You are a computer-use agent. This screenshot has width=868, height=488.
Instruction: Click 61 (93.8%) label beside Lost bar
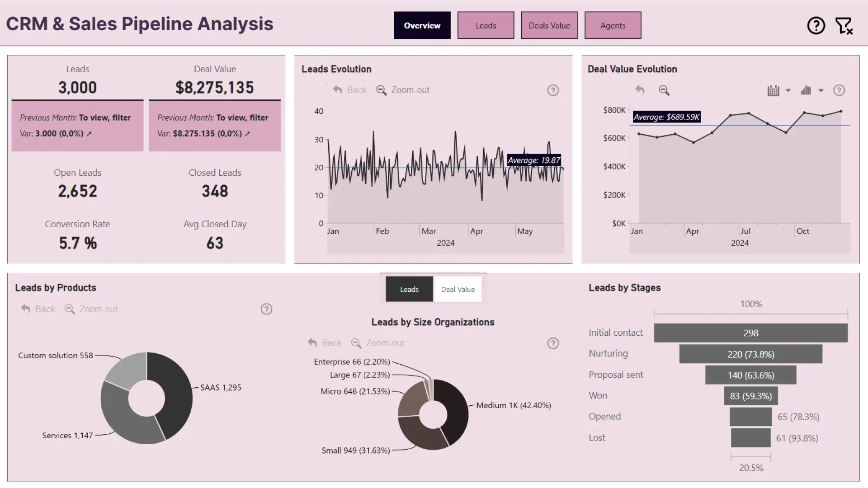797,438
